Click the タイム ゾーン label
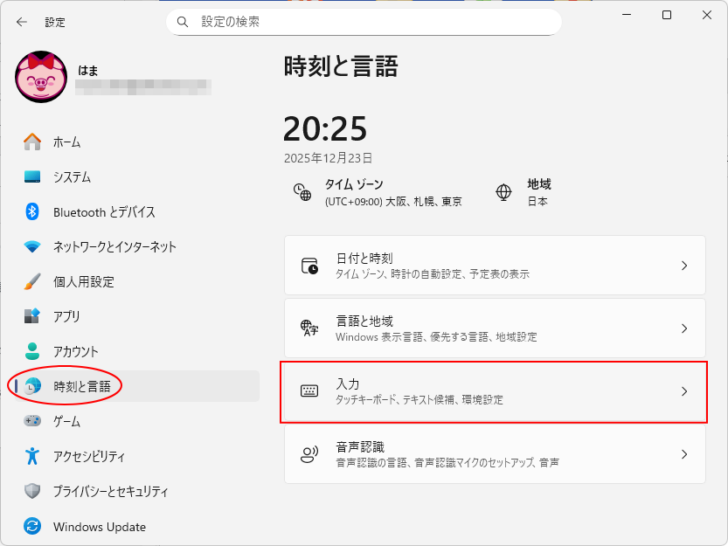Image resolution: width=728 pixels, height=546 pixels. click(x=354, y=184)
